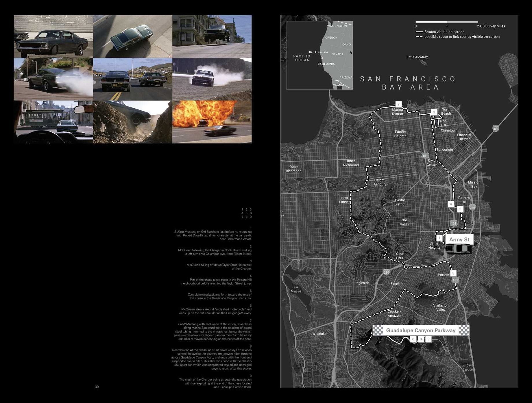Screen dimensions: 532x403
Task: Open the cable car dashboard view photo
Action: tap(53, 122)
